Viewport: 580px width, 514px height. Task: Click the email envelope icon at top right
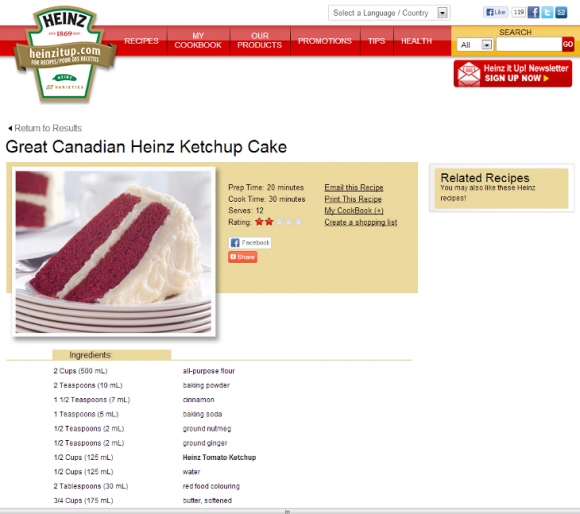coord(561,12)
